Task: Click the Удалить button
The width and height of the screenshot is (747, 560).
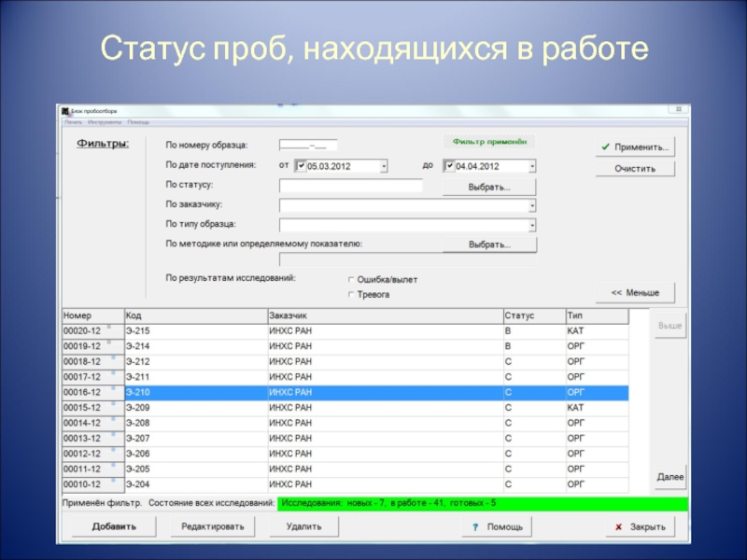Action: pos(304,526)
